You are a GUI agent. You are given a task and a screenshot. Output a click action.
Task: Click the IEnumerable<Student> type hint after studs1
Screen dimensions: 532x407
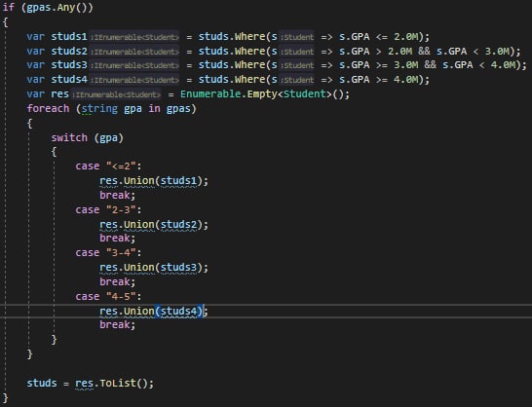[134, 37]
